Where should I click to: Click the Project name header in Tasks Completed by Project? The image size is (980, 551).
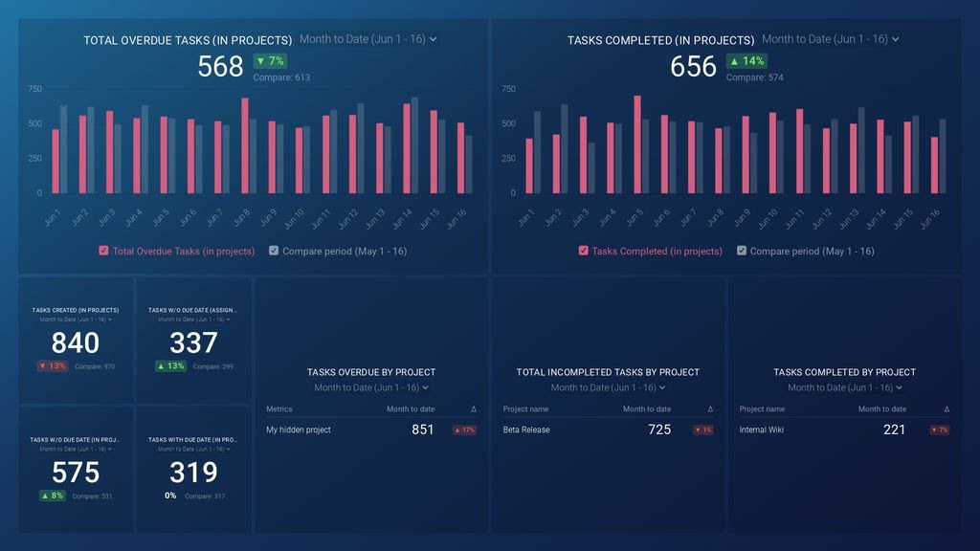(x=763, y=409)
